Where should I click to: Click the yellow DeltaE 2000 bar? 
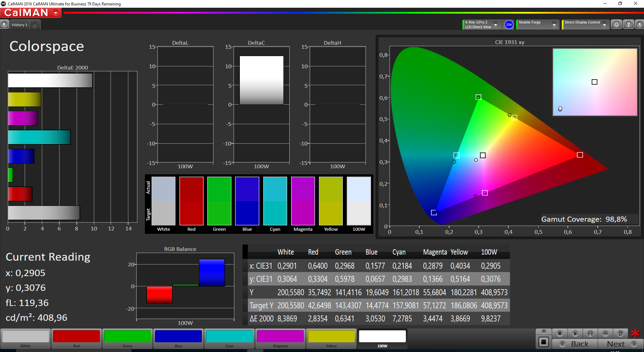tap(24, 99)
